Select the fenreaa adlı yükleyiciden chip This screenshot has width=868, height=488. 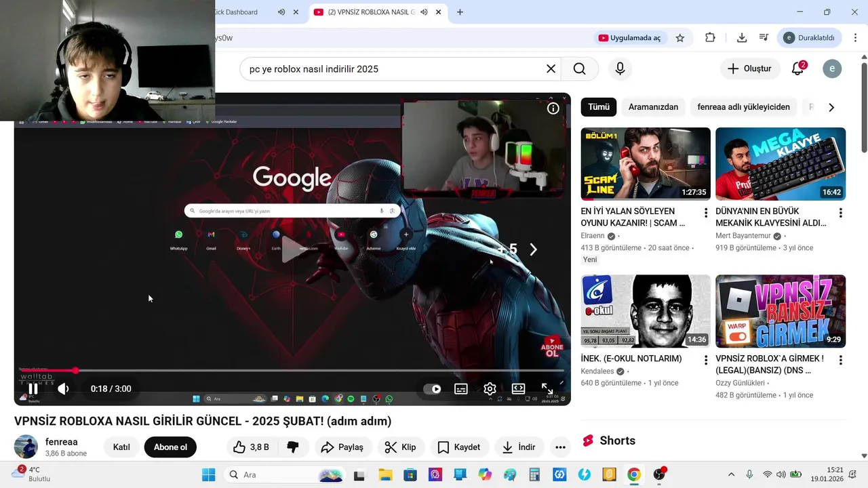click(x=743, y=107)
